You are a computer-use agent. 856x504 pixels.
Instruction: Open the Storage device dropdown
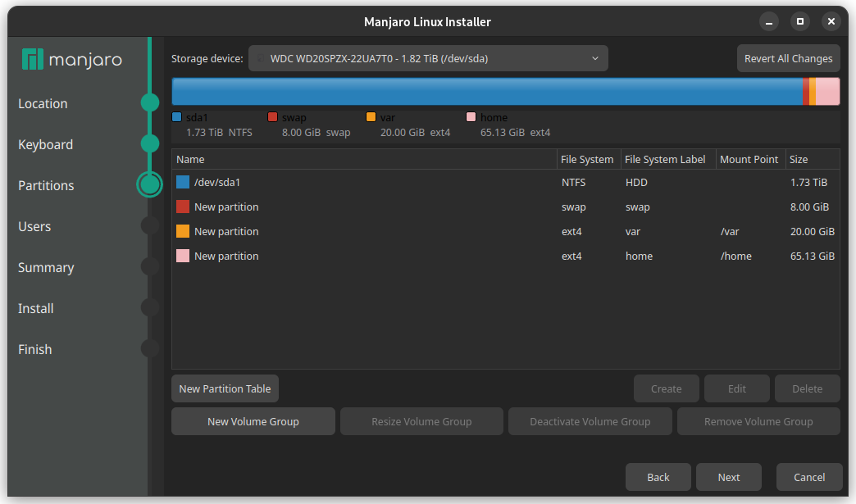(428, 58)
